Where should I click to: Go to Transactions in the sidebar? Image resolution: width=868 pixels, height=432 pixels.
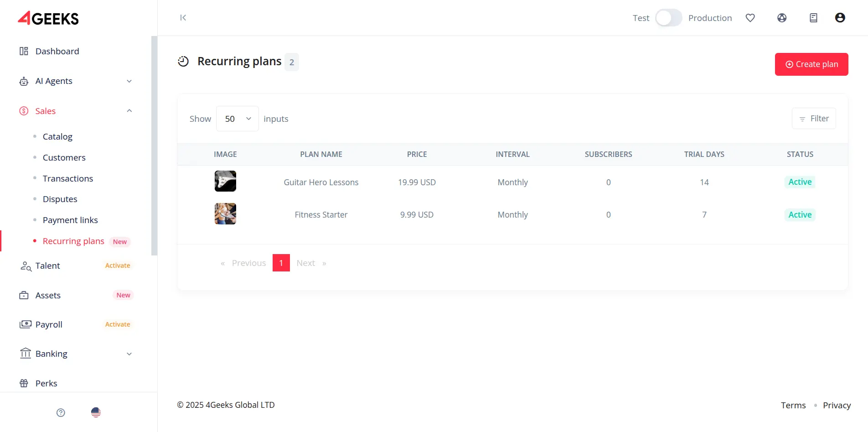coord(68,178)
